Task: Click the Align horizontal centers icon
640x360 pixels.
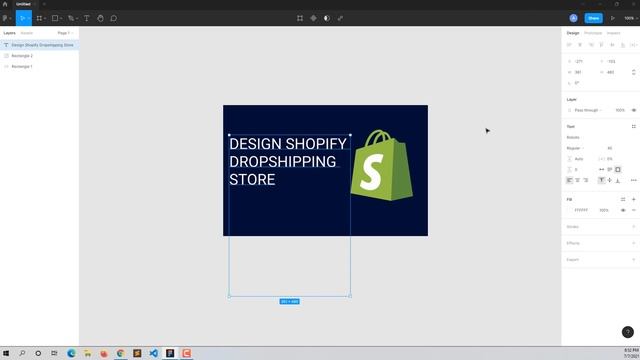Action: click(580, 45)
